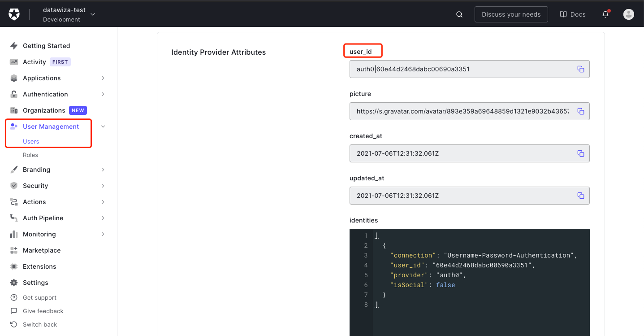The image size is (644, 336).
Task: Click the Discuss your needs button
Action: pyautogui.click(x=511, y=14)
